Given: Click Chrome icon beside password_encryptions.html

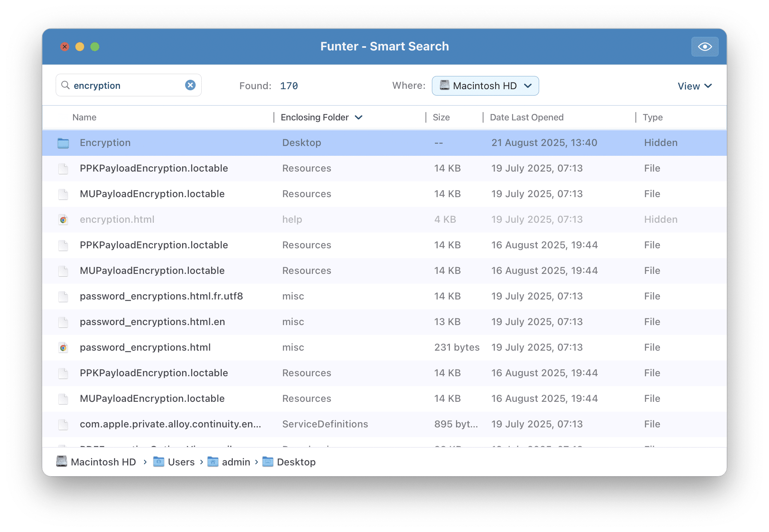Looking at the screenshot, I should 63,348.
